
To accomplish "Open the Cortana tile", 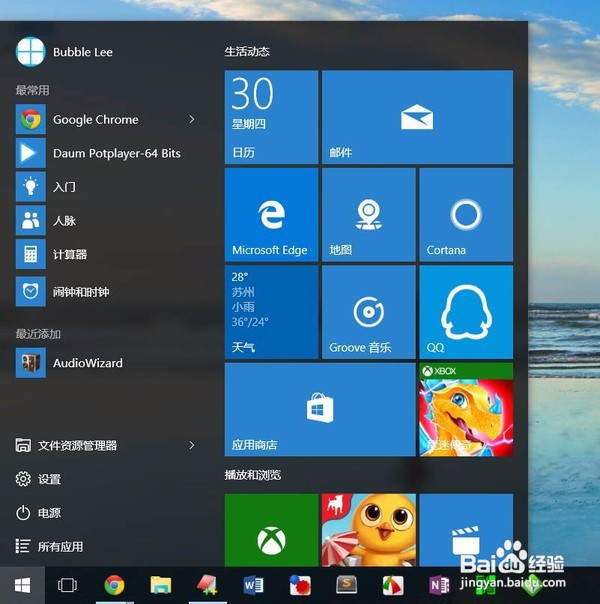I will click(x=466, y=215).
